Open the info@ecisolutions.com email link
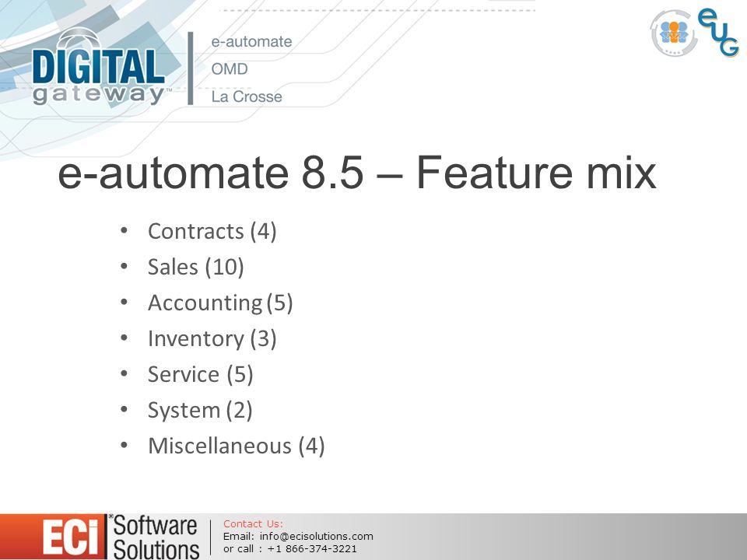This screenshot has width=747, height=560. click(x=316, y=536)
